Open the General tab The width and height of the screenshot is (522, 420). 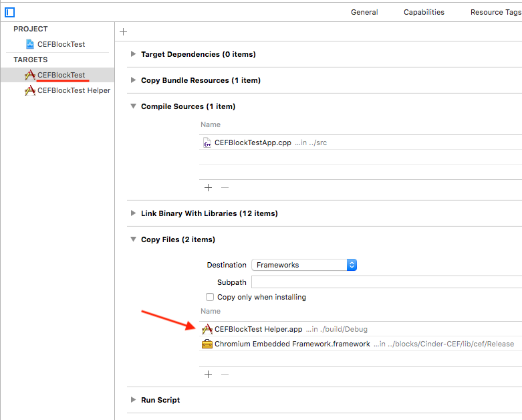[x=364, y=12]
